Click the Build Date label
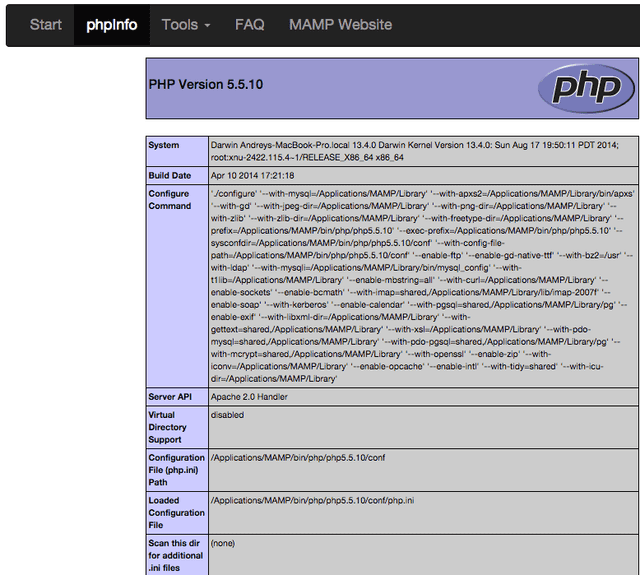 (170, 175)
